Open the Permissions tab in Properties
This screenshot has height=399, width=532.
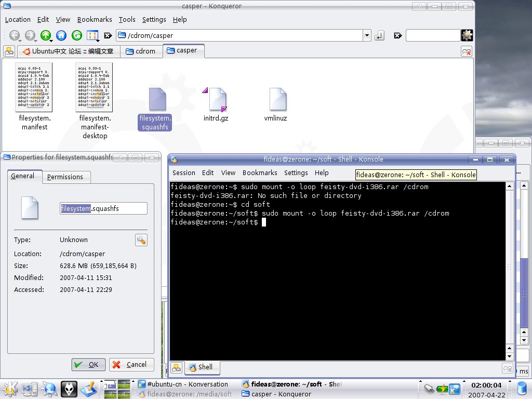66,177
